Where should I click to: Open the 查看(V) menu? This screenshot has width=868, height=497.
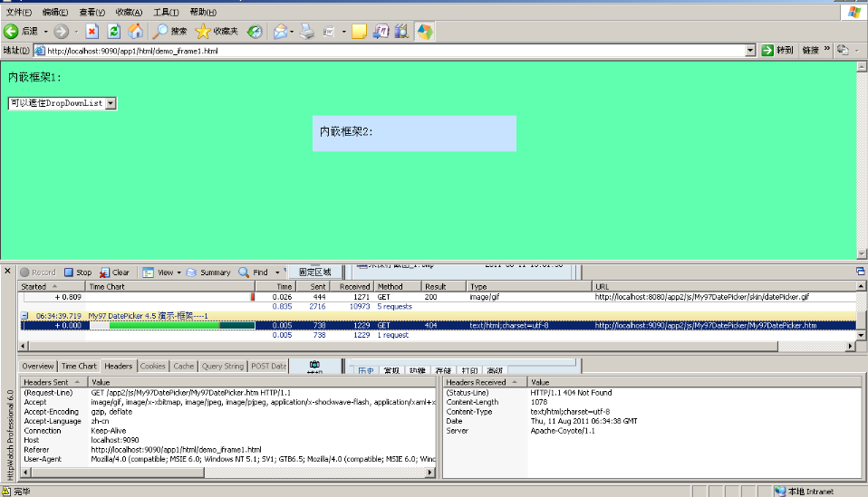(92, 12)
